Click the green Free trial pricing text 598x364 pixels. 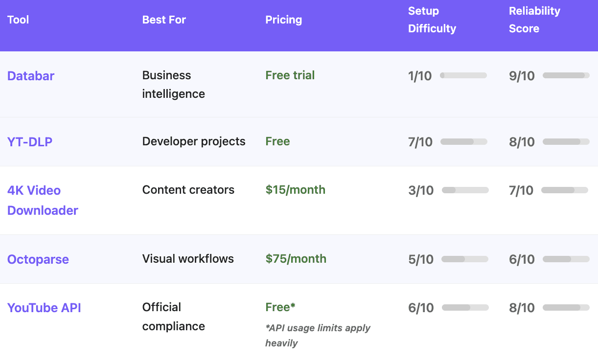point(290,75)
